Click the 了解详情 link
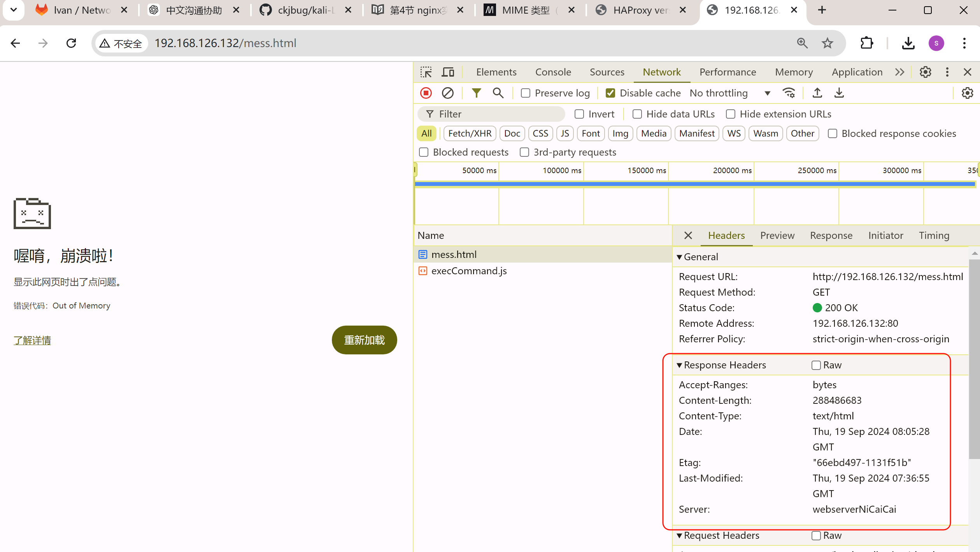The width and height of the screenshot is (980, 552). (x=32, y=340)
